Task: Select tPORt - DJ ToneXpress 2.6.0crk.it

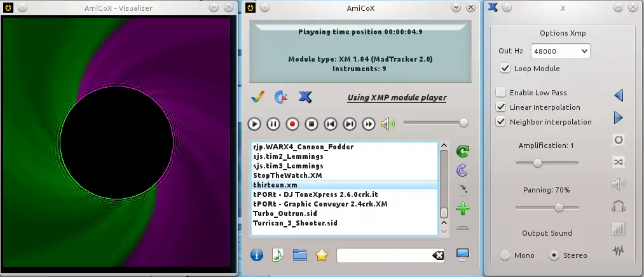Action: [x=344, y=194]
